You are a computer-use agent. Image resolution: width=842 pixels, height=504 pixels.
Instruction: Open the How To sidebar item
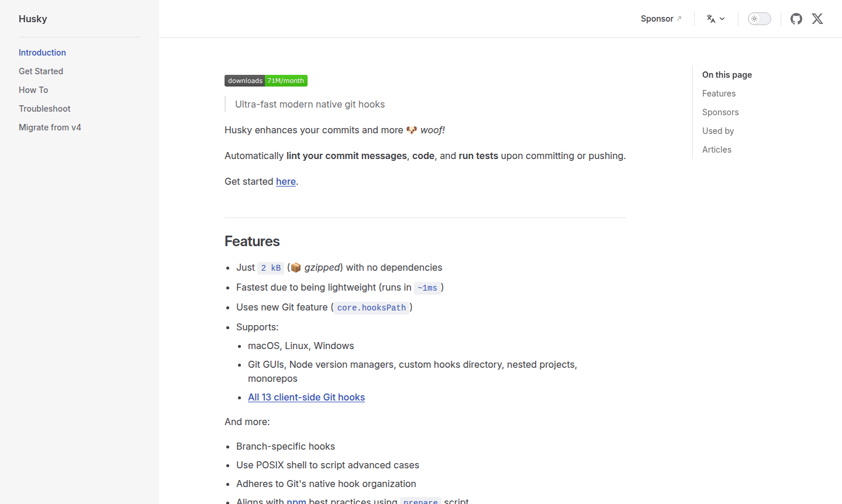33,90
